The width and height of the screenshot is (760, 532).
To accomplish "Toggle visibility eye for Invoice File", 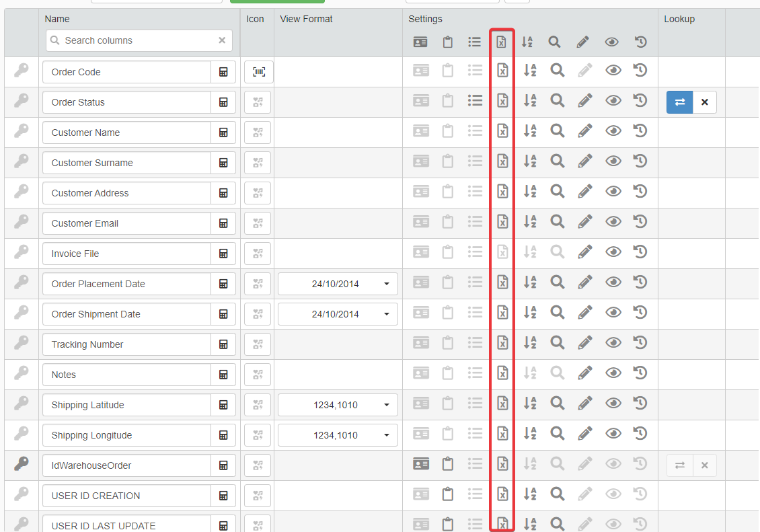I will point(613,252).
